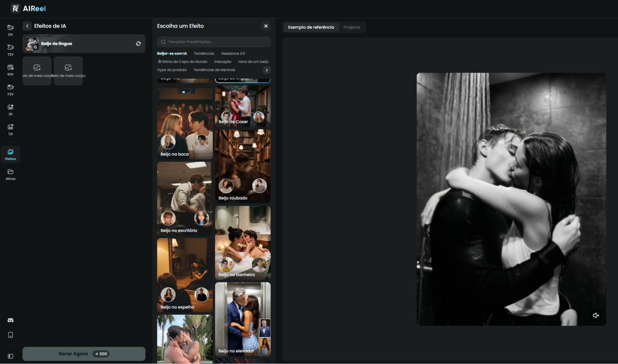Click the +300 credits badge

[x=101, y=354]
